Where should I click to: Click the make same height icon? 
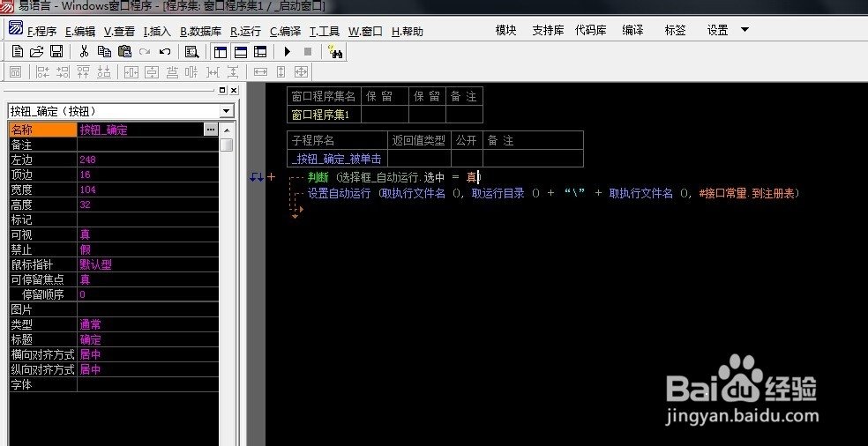tap(281, 72)
